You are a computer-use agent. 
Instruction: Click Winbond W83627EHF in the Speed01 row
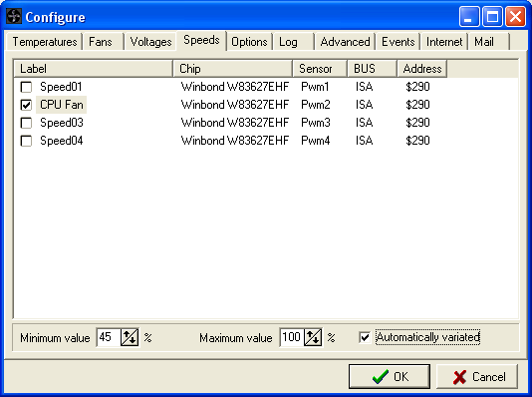click(x=235, y=87)
